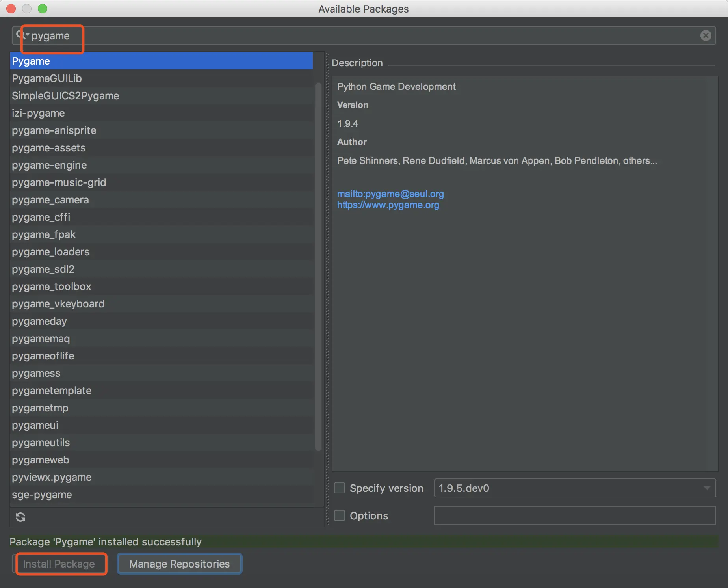Screen dimensions: 728x588
Task: Select pygameweb package
Action: (162, 460)
